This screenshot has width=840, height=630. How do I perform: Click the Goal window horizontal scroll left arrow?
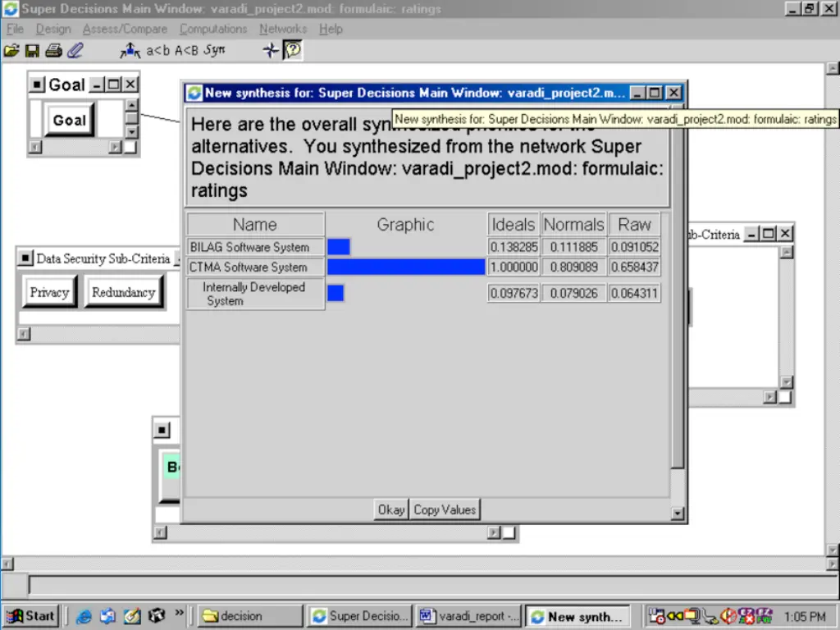pyautogui.click(x=35, y=147)
